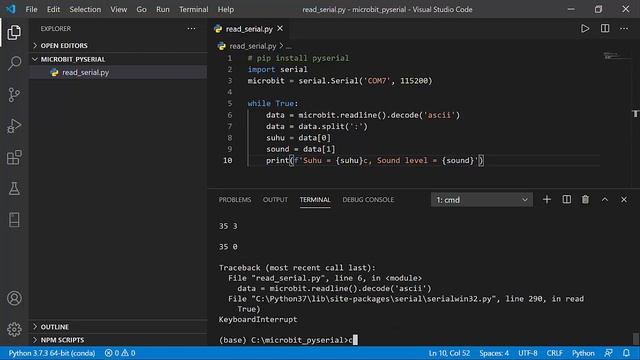The height and width of the screenshot is (360, 640).
Task: Open the Manage gear menu
Action: (x=14, y=329)
